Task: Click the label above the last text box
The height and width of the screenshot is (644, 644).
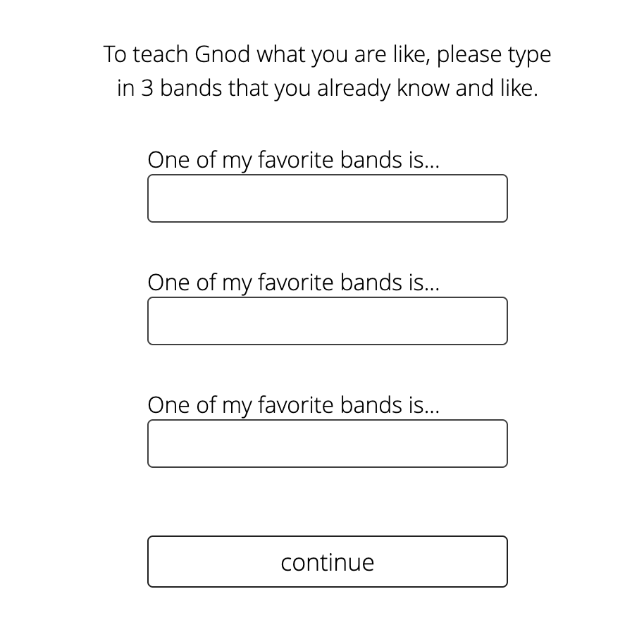Action: click(293, 405)
